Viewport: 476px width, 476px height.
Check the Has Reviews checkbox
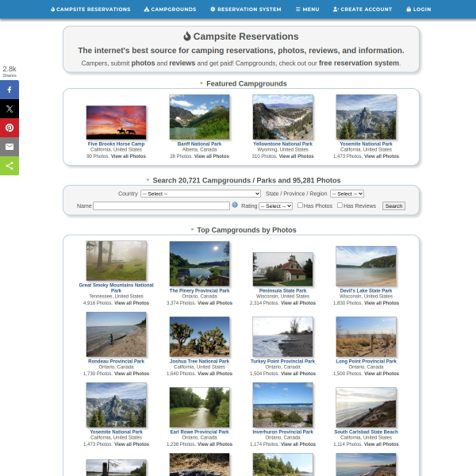point(340,205)
